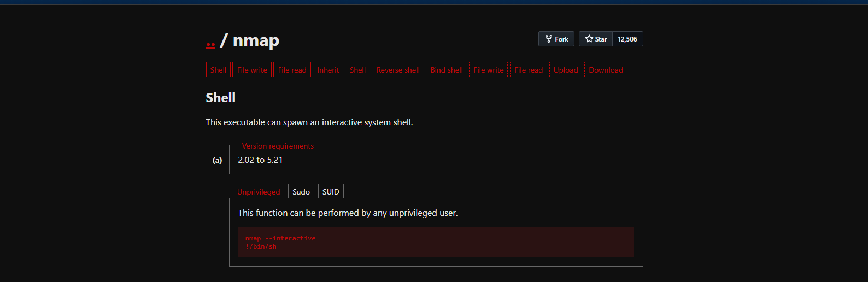The height and width of the screenshot is (282, 868).
Task: Jump to the solid-bordered File write tag
Action: [252, 70]
